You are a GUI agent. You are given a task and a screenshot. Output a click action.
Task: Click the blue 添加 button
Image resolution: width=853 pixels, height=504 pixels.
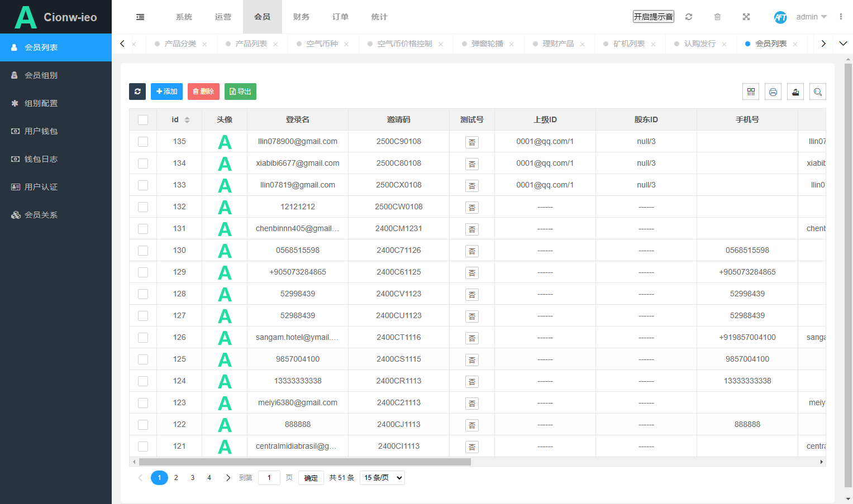click(x=166, y=92)
